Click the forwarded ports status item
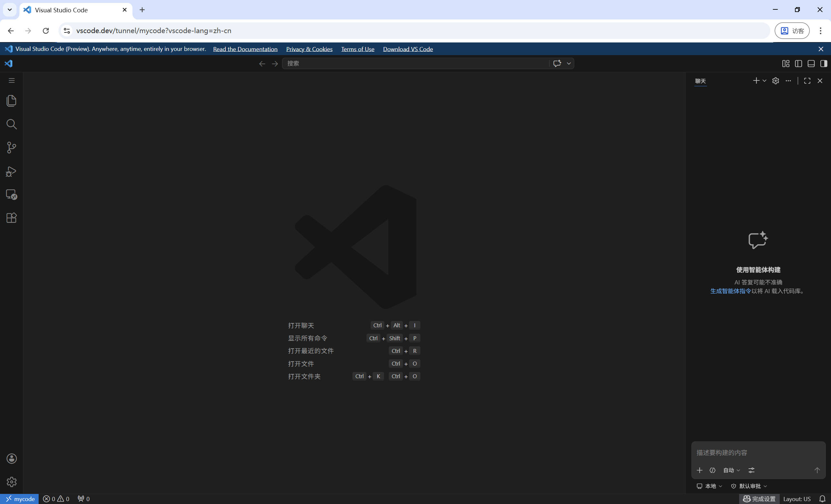The width and height of the screenshot is (831, 504). click(x=84, y=499)
